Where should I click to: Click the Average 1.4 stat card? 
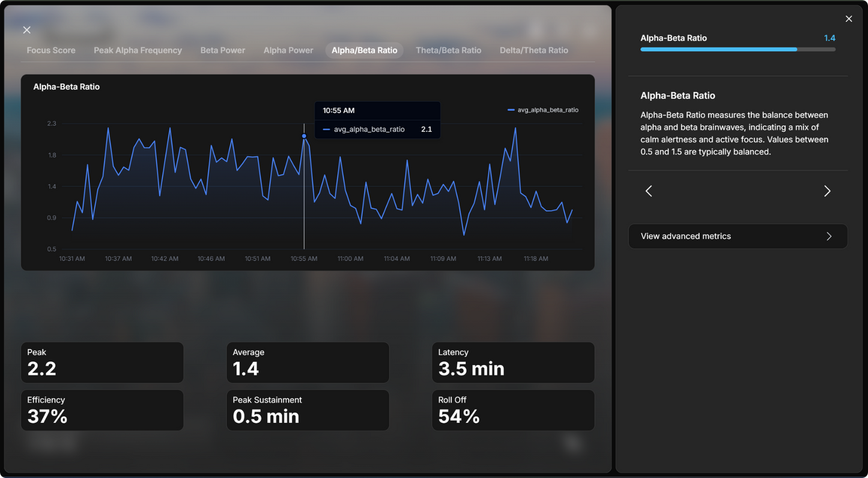[308, 363]
